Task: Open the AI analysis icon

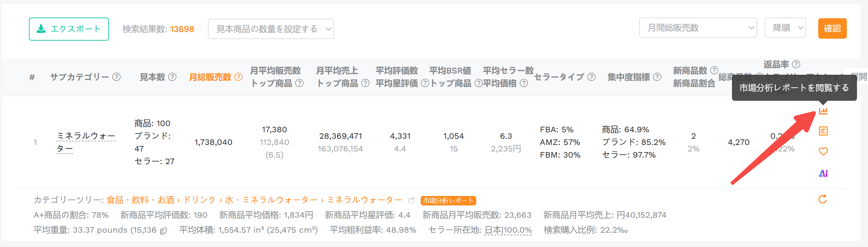Action: pos(823,173)
